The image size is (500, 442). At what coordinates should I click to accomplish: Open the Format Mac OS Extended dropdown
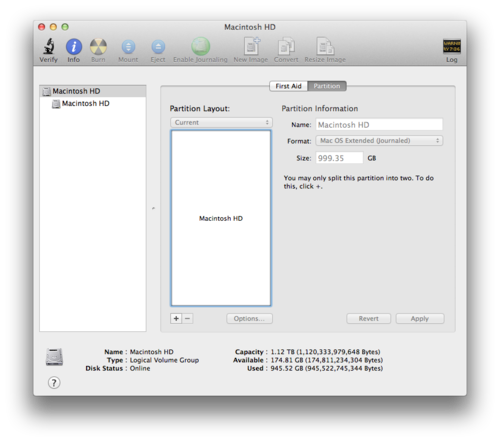379,141
